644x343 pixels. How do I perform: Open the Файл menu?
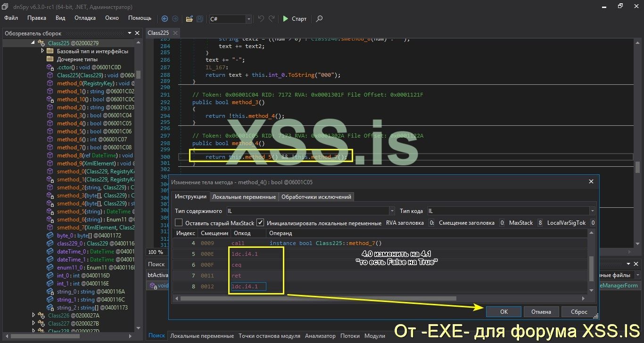pos(11,18)
